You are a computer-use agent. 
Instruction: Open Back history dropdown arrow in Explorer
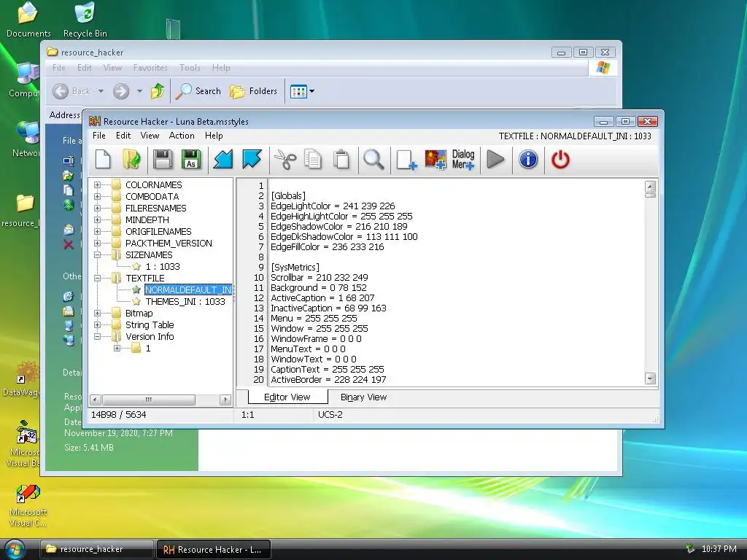(101, 91)
